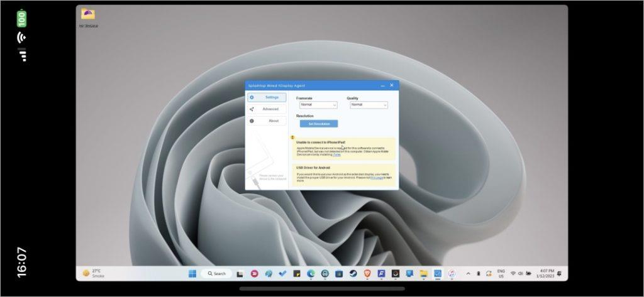644x297 pixels.
Task: Click the yellow warning icon above the notice
Action: click(x=292, y=138)
